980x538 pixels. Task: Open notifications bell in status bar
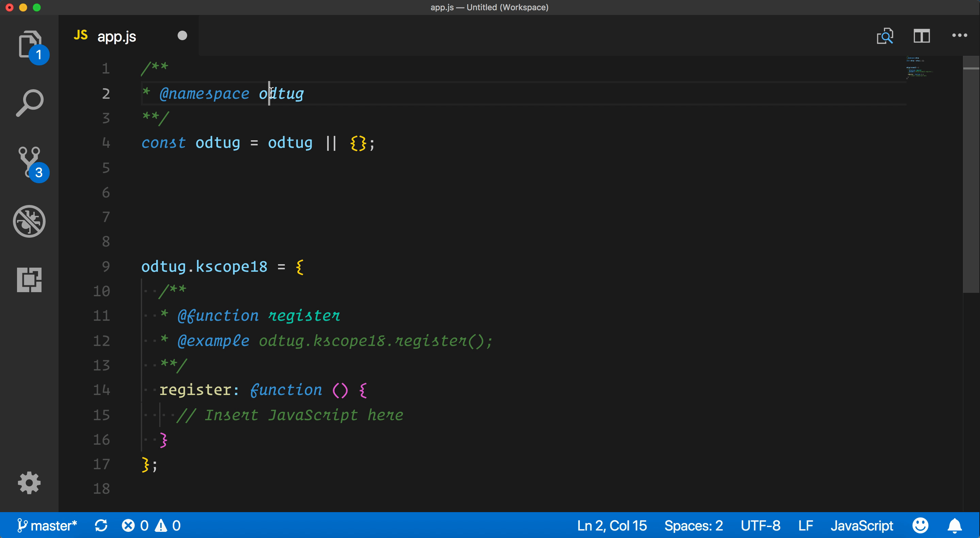[954, 525]
